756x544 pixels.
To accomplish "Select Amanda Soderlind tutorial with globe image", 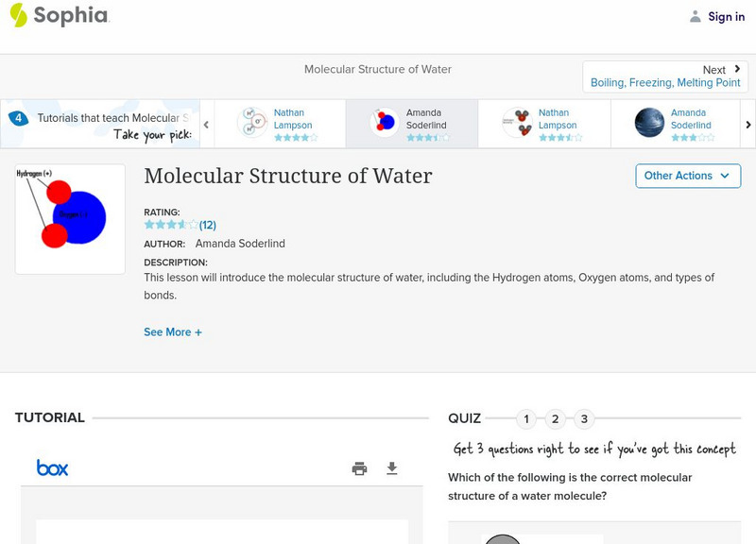I will (x=675, y=124).
